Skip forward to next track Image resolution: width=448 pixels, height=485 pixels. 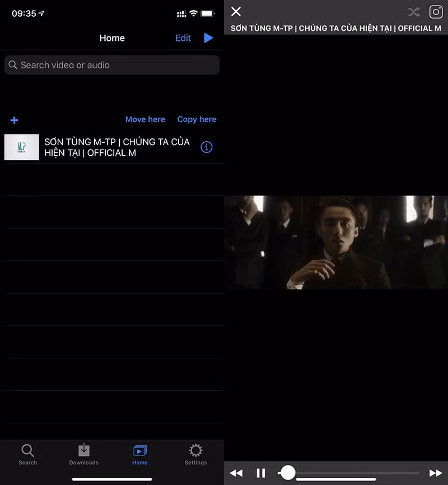pyautogui.click(x=436, y=473)
